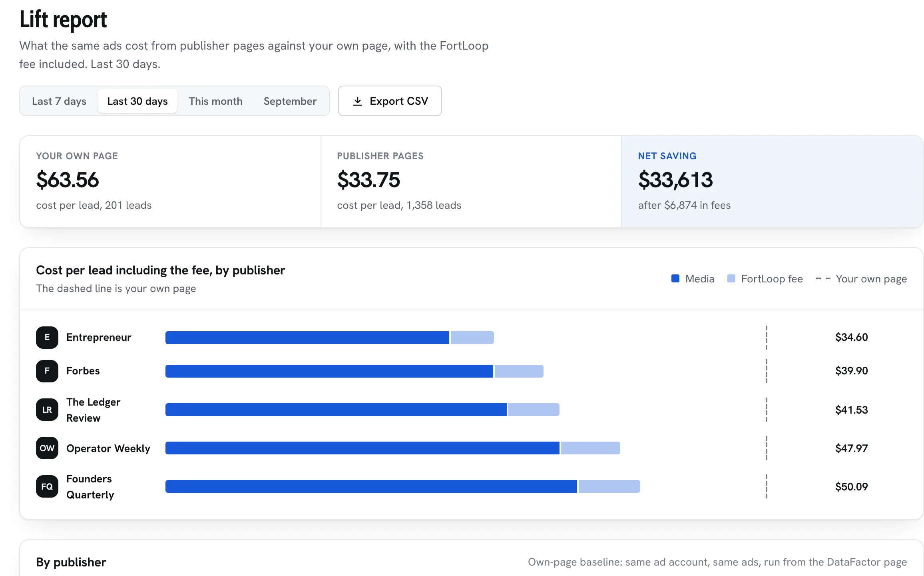Switch to the This month tab
The width and height of the screenshot is (924, 576).
(x=216, y=101)
